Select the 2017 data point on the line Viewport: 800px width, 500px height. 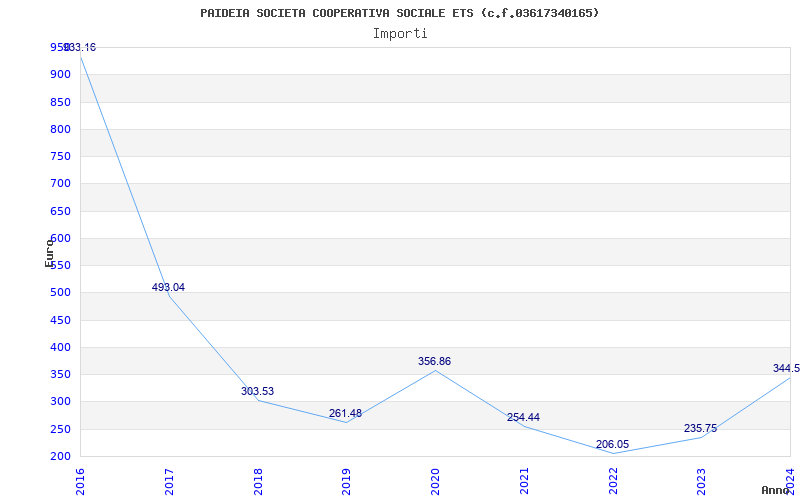(x=169, y=296)
